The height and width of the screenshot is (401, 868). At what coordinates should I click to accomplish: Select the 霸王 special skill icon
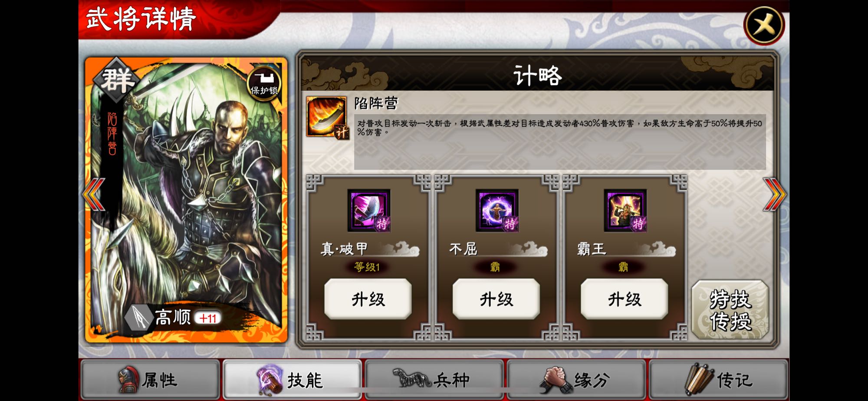click(x=625, y=210)
